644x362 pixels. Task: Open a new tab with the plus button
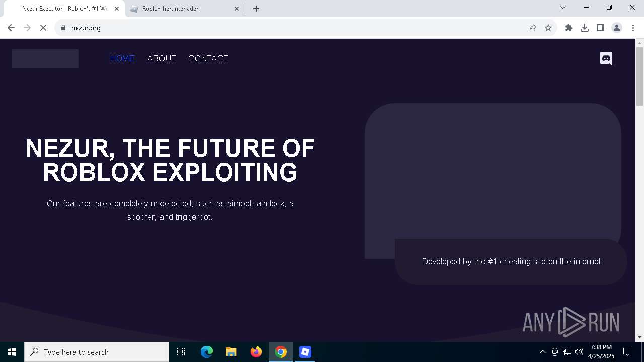[x=256, y=9]
